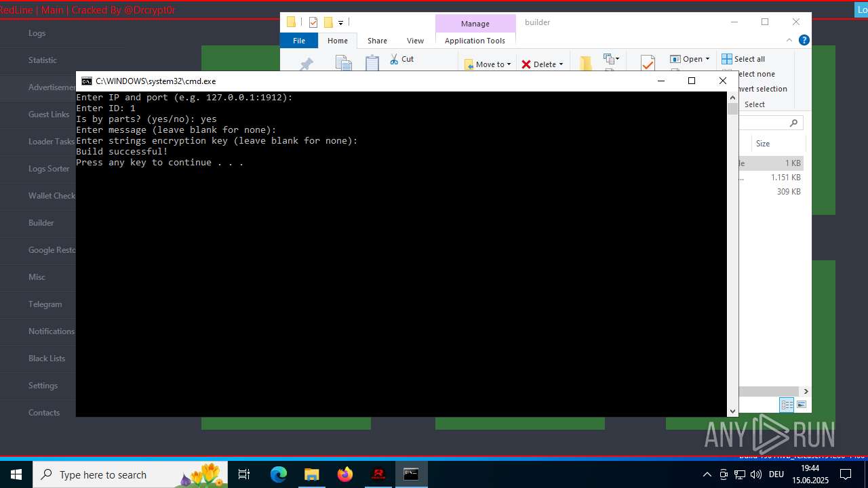Click the folder icon in Explorer title bar
This screenshot has width=868, height=488.
click(x=292, y=22)
